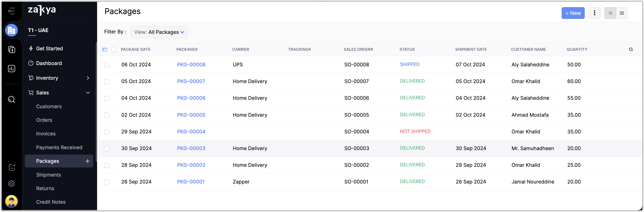
Task: Select checkbox for the PKG-00008 row
Action: click(x=107, y=65)
